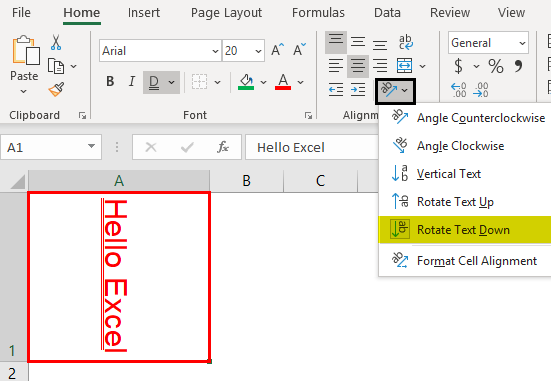
Task: Open General number format dropdown
Action: coord(523,43)
